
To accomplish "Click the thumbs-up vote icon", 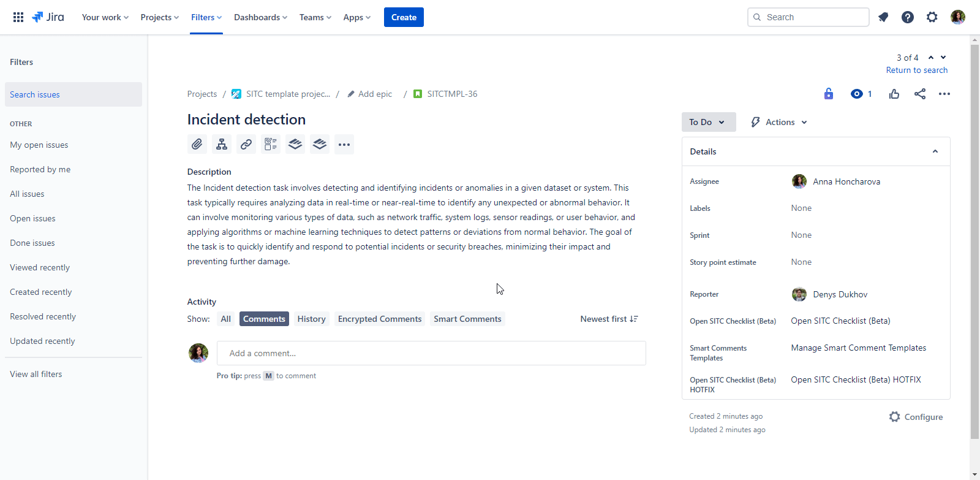I will click(894, 94).
